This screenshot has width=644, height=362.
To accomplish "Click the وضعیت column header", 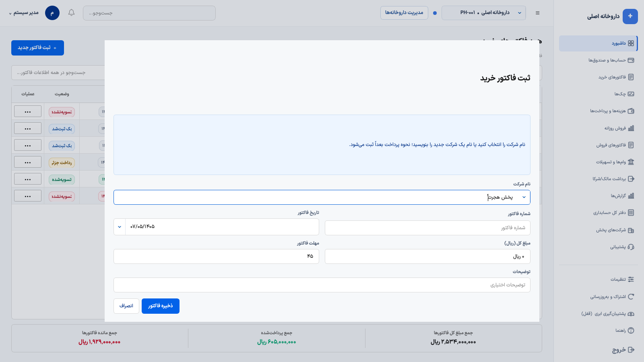I will (62, 94).
